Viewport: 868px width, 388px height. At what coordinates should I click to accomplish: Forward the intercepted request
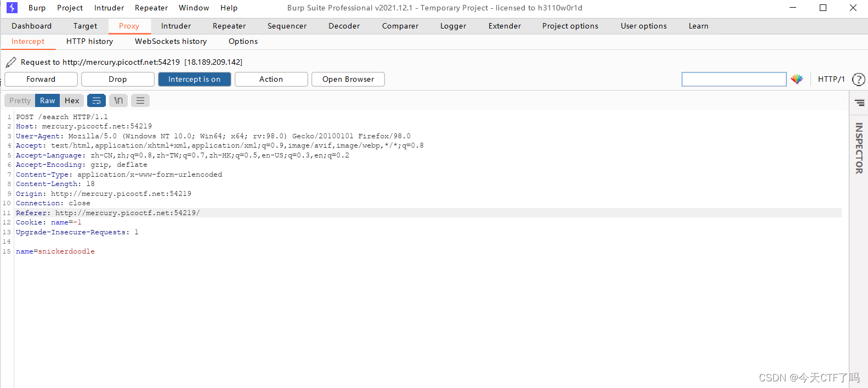(x=41, y=79)
